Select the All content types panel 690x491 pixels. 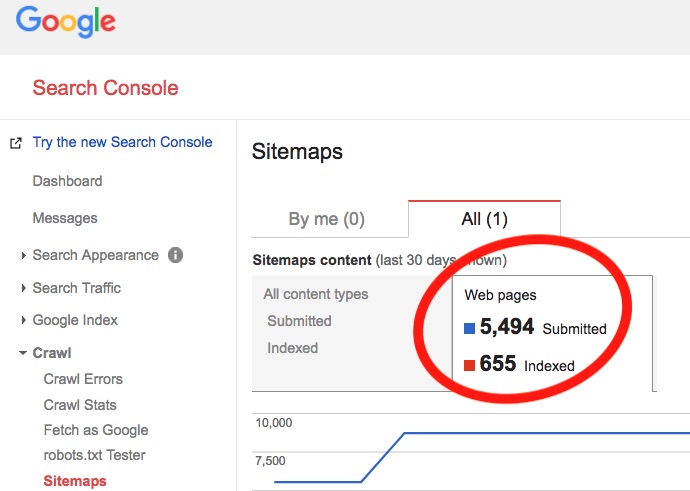tap(352, 333)
